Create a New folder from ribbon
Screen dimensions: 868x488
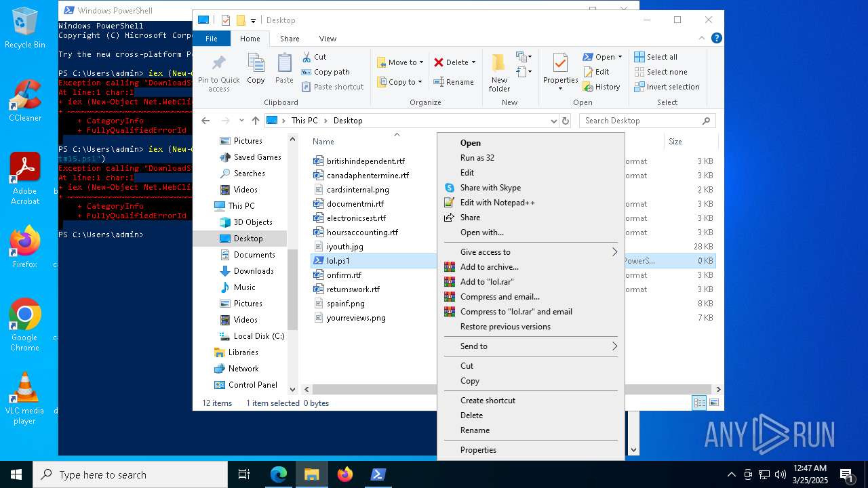click(x=499, y=73)
